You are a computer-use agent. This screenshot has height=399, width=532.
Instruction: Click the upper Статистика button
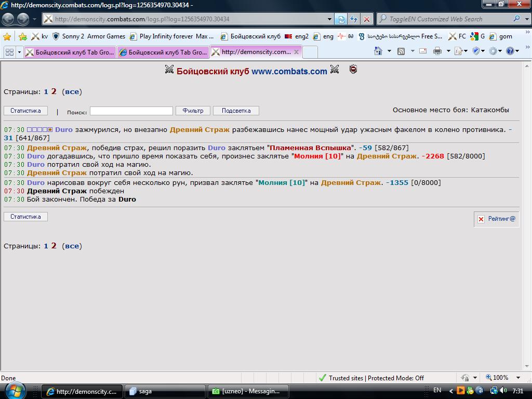26,111
